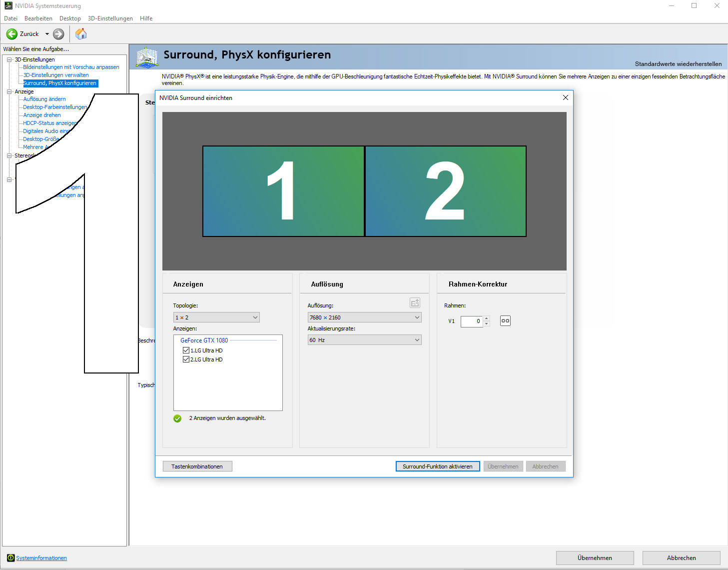
Task: Collapse the Stereoskopische tree node expander
Action: click(9, 155)
